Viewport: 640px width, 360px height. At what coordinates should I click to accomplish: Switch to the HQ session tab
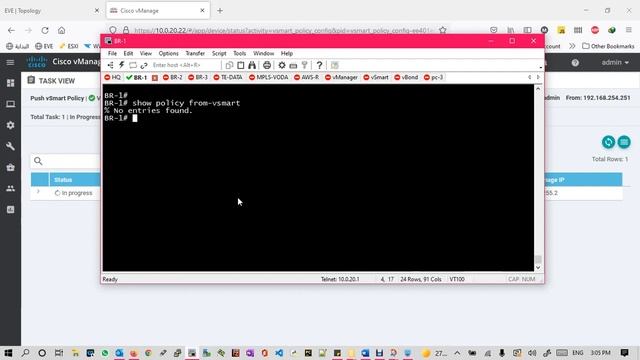point(113,77)
